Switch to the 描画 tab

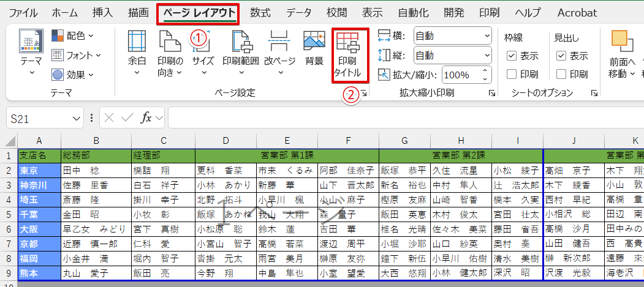click(x=138, y=13)
